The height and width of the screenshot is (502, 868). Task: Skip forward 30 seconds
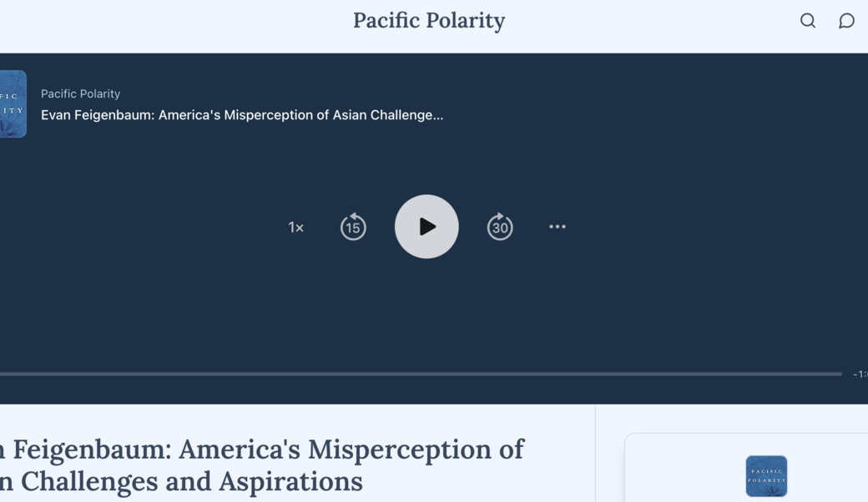pos(500,227)
